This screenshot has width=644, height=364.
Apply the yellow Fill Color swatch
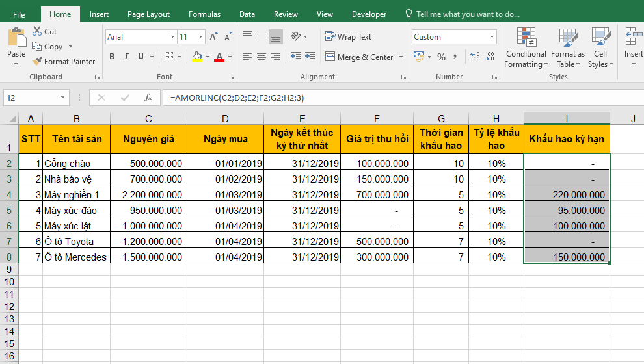tap(198, 57)
